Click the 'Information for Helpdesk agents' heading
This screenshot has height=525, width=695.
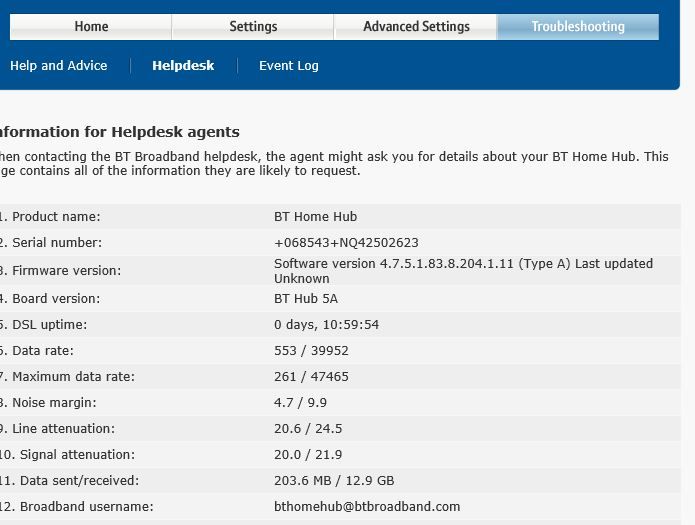coord(119,132)
